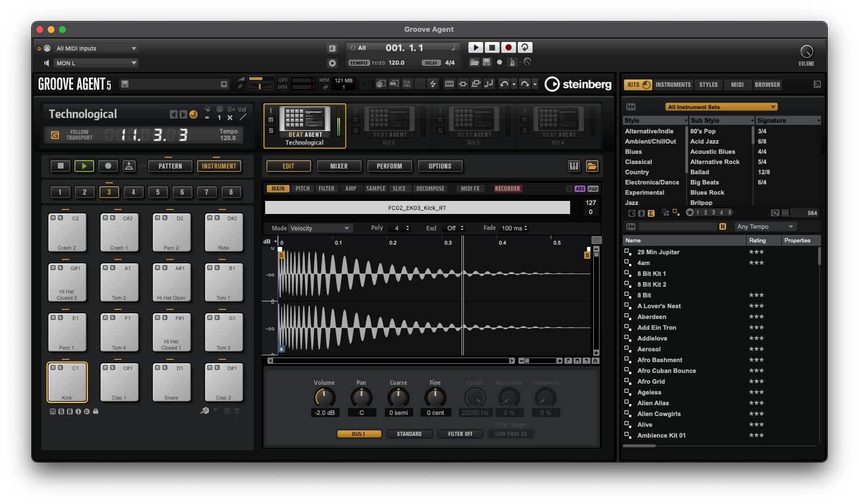Screen dimensions: 859x504
Task: Select the Snare pad D1
Action: tap(171, 382)
